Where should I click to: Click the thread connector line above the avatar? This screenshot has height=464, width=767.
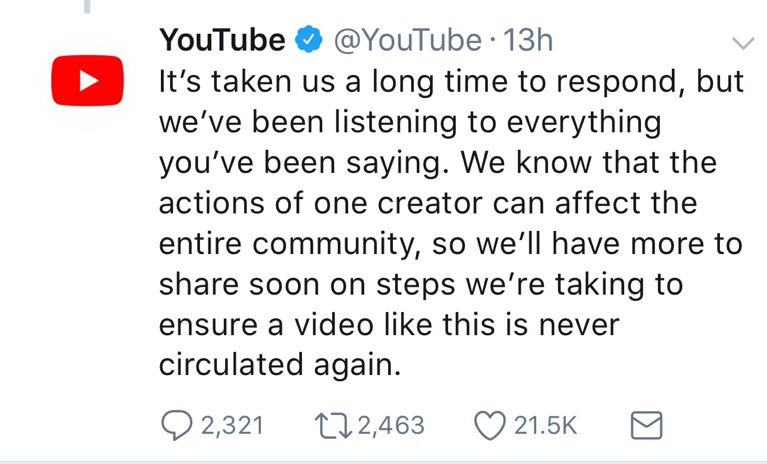click(88, 8)
